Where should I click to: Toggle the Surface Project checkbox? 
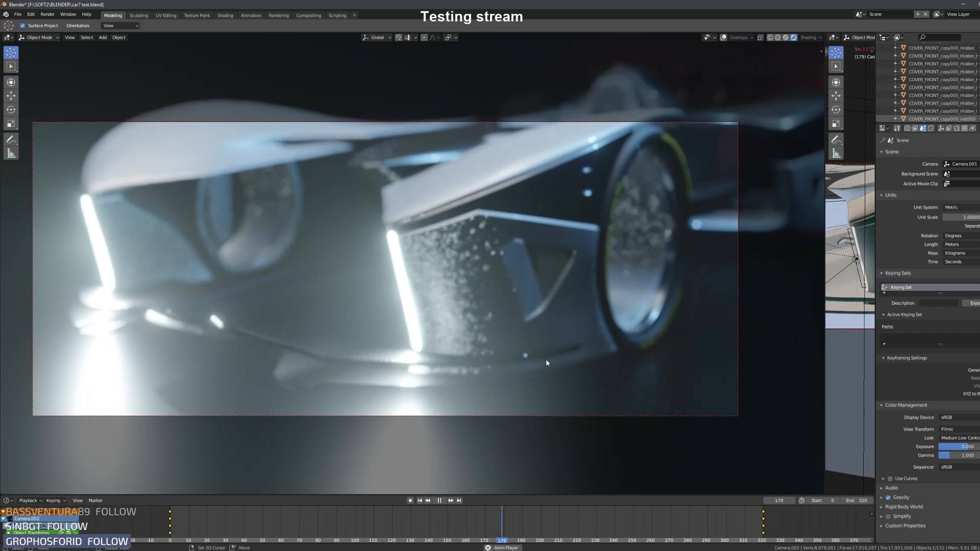(22, 26)
